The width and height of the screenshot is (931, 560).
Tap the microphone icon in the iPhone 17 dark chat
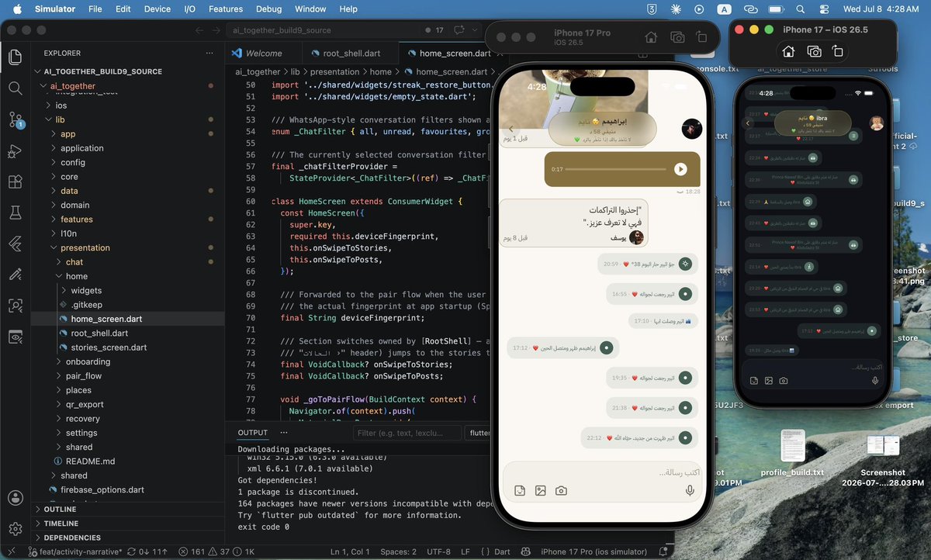click(x=876, y=381)
